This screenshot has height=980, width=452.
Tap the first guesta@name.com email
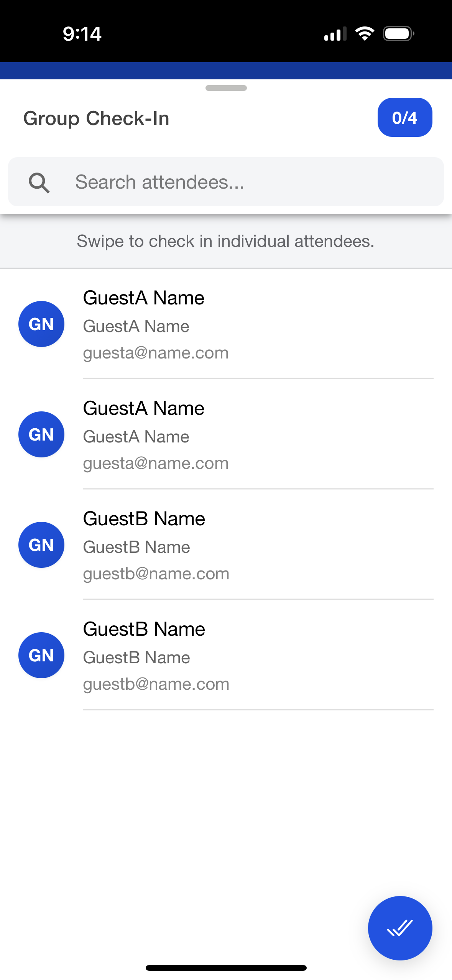pos(156,353)
